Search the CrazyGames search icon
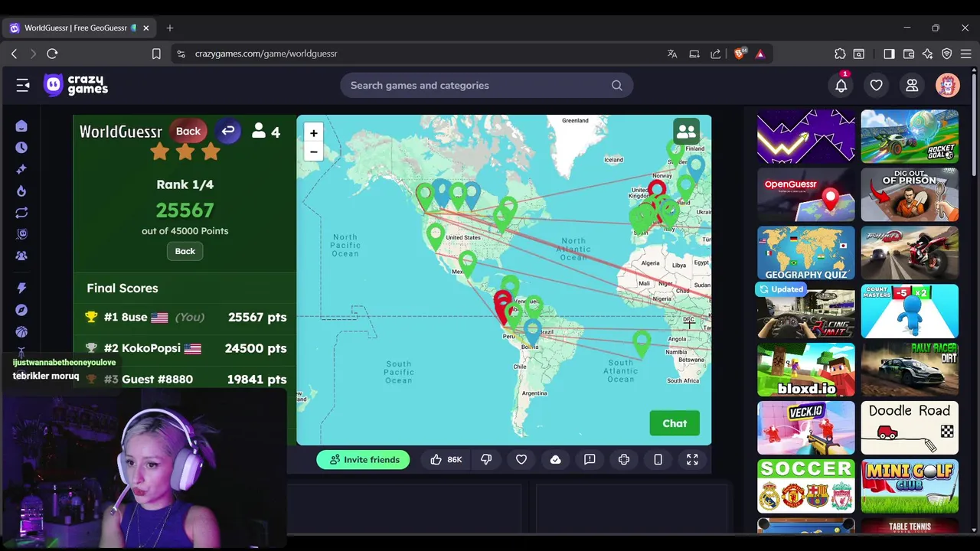Image resolution: width=980 pixels, height=551 pixels. (616, 85)
